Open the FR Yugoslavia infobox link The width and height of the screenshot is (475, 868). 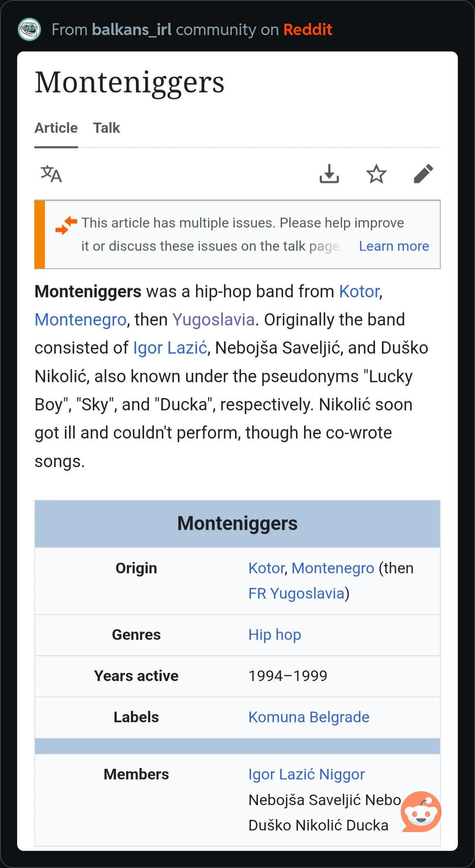pos(297,594)
